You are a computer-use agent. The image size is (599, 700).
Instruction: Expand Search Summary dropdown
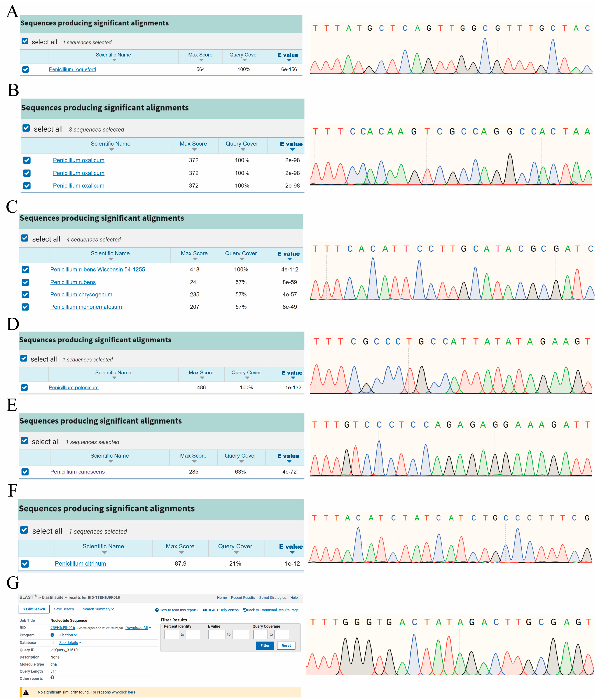point(98,609)
